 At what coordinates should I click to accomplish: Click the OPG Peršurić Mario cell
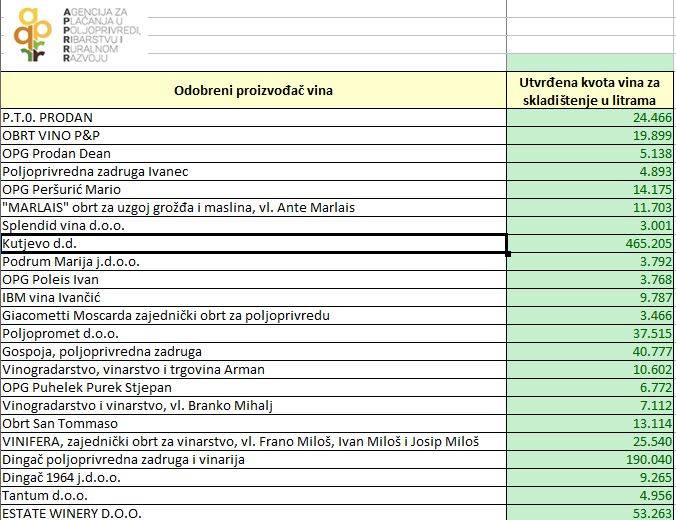pyautogui.click(x=253, y=190)
